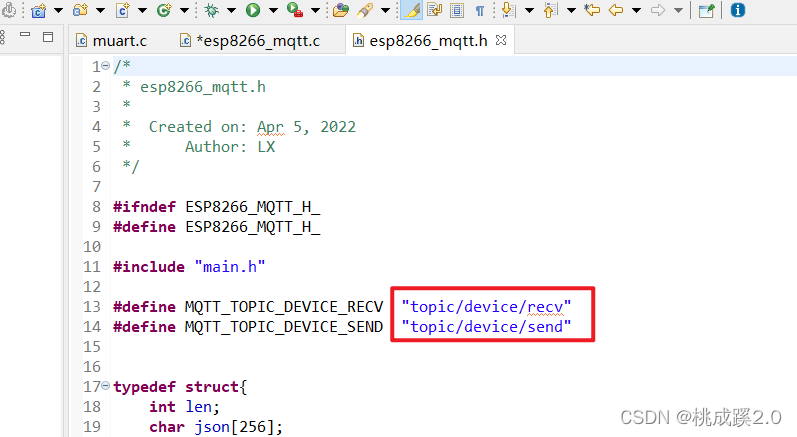Click the Back navigation arrow
The height and width of the screenshot is (437, 797).
click(616, 10)
